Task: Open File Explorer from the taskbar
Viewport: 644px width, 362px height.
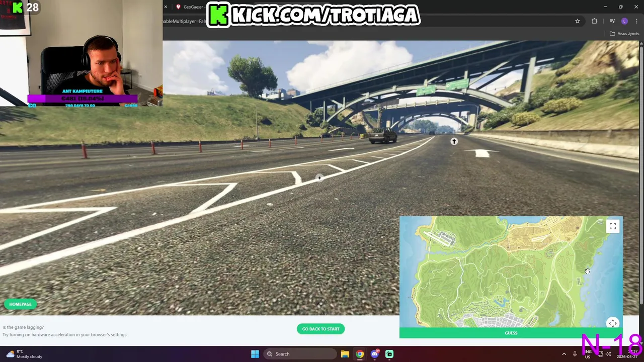Action: [345, 354]
